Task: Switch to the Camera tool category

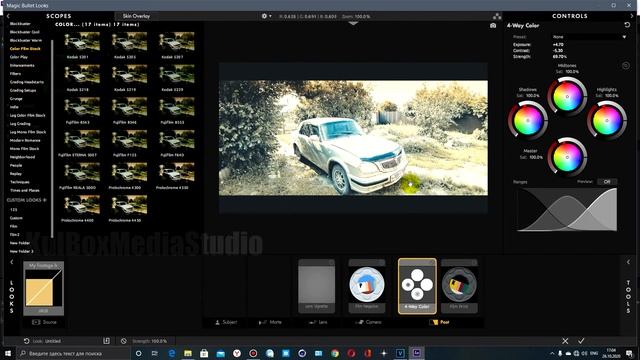Action: (x=368, y=322)
